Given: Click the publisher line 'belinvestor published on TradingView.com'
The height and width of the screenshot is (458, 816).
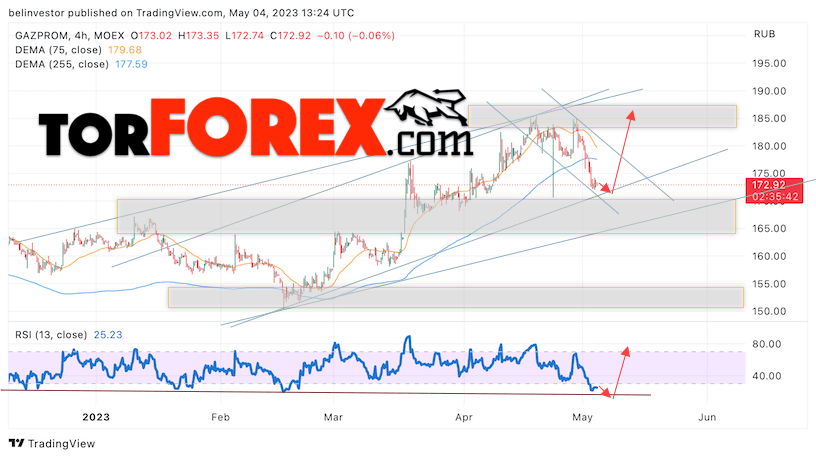Looking at the screenshot, I should (115, 12).
